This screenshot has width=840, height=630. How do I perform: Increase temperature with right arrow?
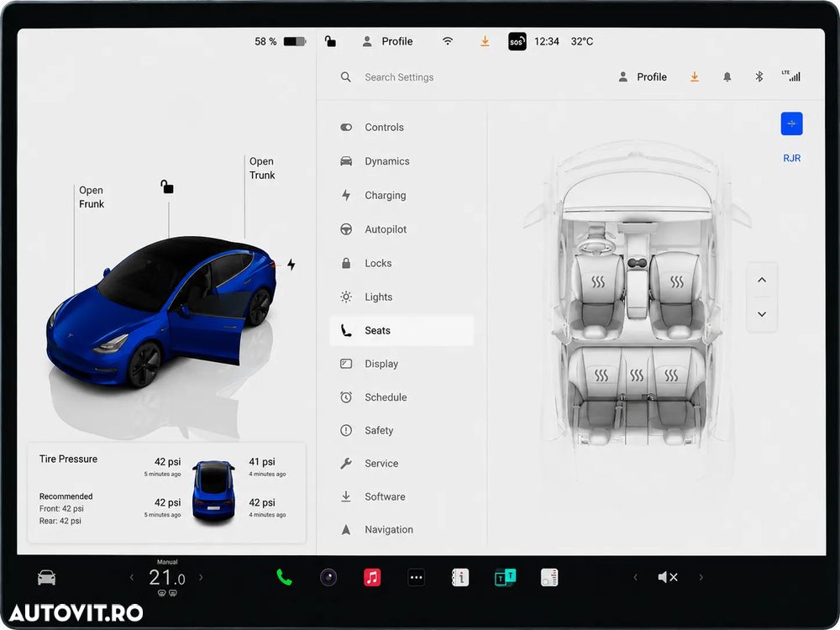tap(201, 578)
